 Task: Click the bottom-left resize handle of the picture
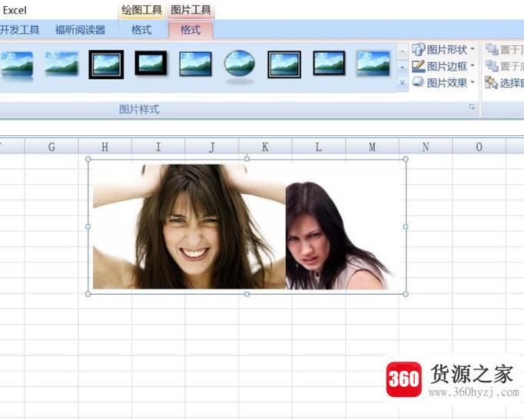click(88, 294)
